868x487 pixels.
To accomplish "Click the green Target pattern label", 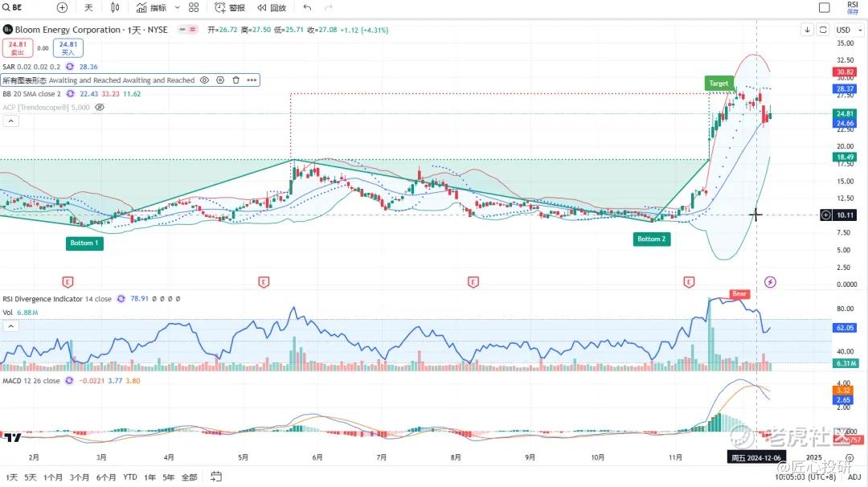I will tap(719, 83).
